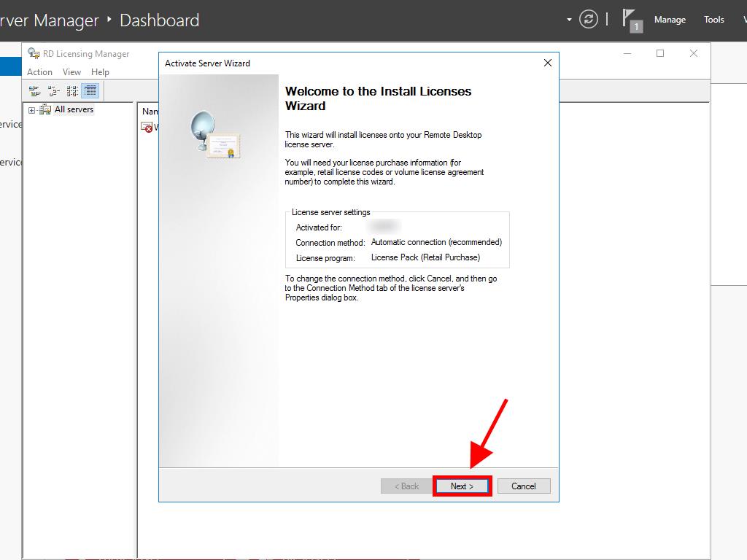Select All servers in the tree
This screenshot has width=747, height=560.
coord(74,109)
